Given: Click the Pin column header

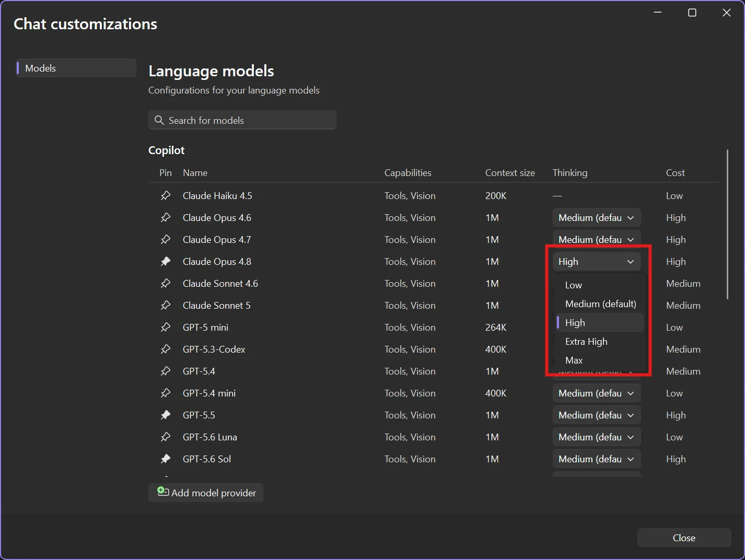Looking at the screenshot, I should click(x=166, y=173).
